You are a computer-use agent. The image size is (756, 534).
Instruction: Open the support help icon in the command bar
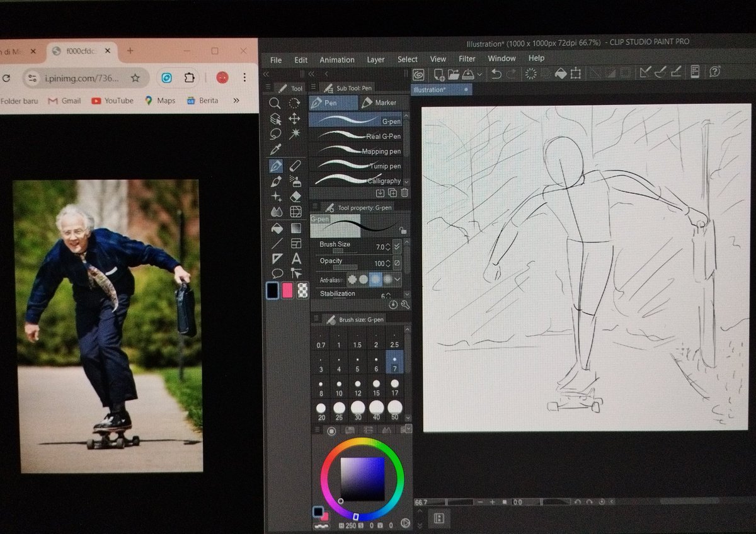click(714, 71)
